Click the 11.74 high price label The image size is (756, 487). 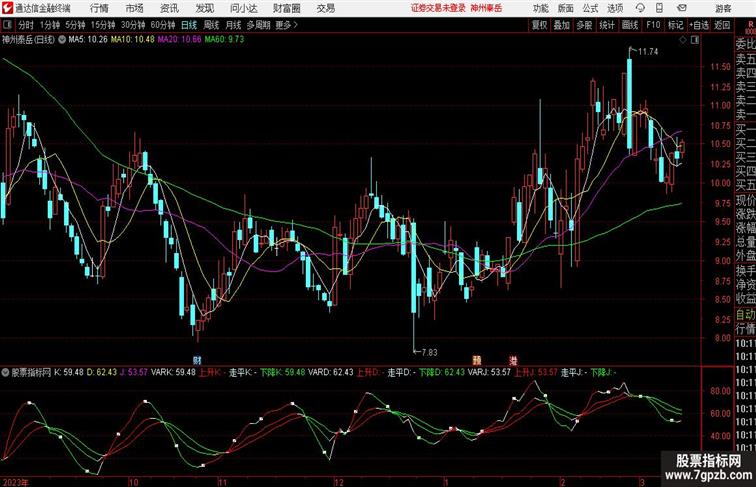648,52
